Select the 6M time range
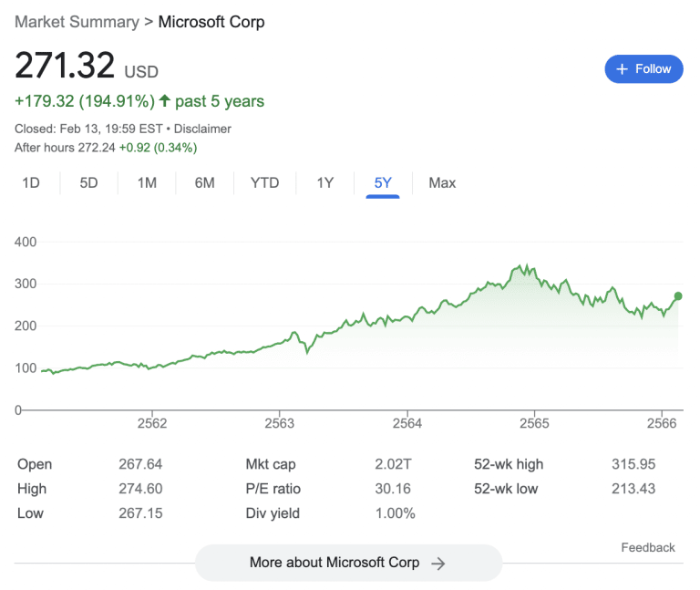The width and height of the screenshot is (700, 590). pos(204,183)
